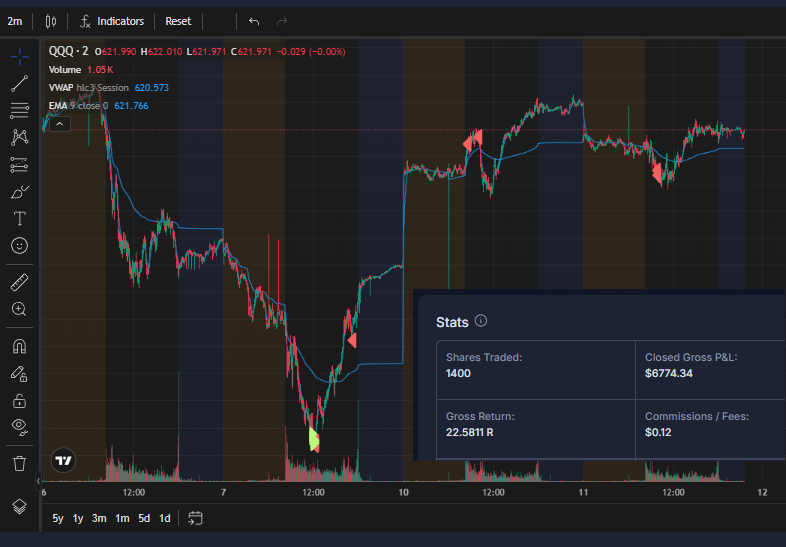
Task: Select the brush drawing tool
Action: point(20,192)
